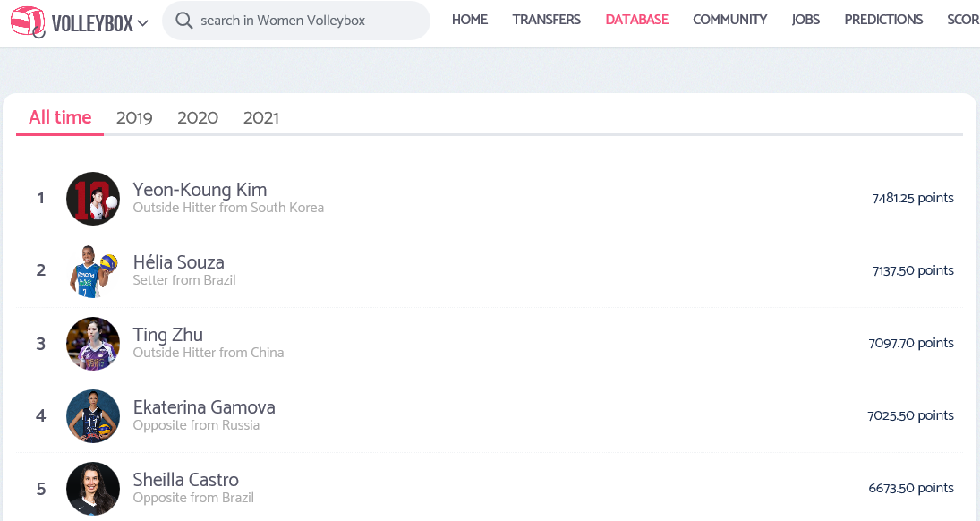Focus the search in Women Volleybox field
The height and width of the screenshot is (521, 980).
click(x=296, y=21)
